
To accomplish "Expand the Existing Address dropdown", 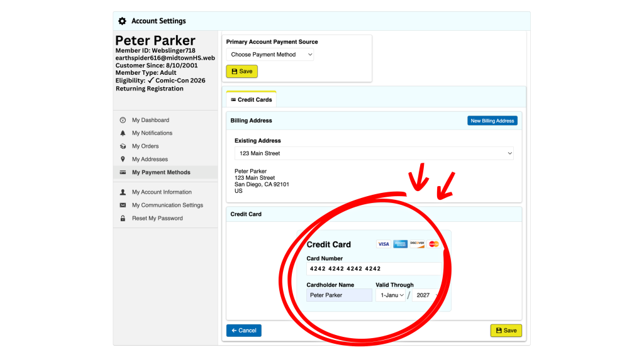I will point(374,153).
